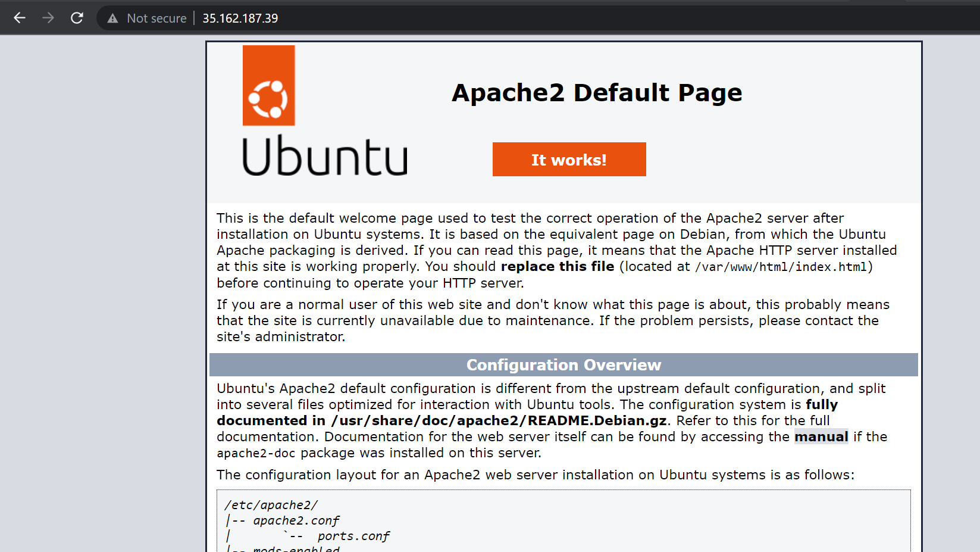Open the 'Not secure' site info label

coord(156,18)
